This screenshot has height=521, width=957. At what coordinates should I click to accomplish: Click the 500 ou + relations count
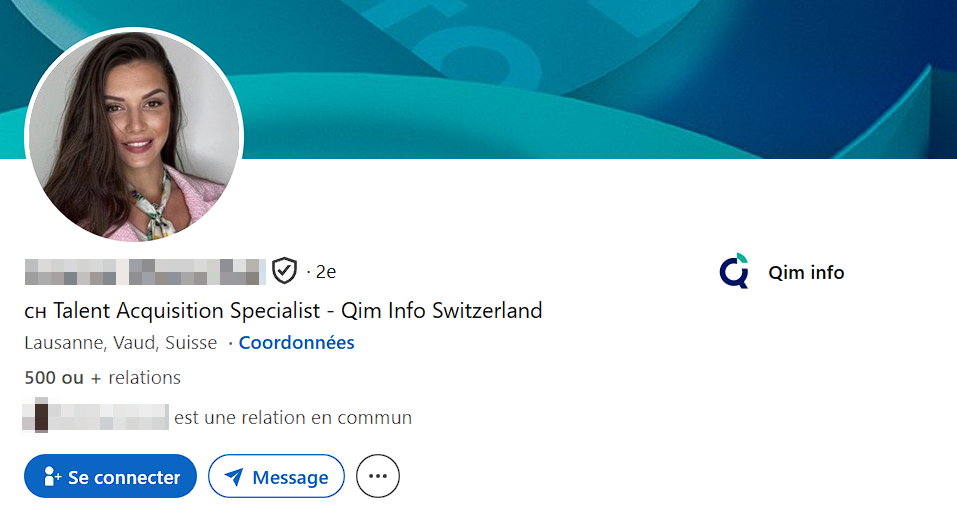point(102,378)
